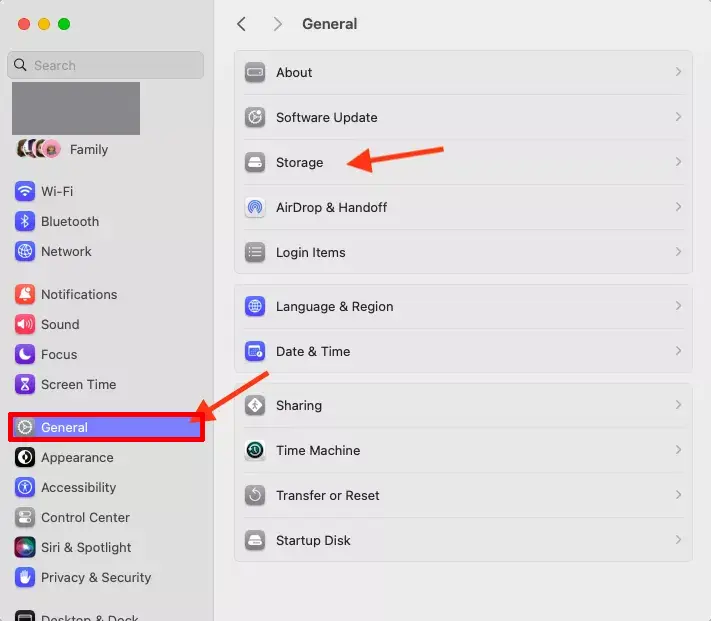Click the Language & Region globe icon

(255, 306)
